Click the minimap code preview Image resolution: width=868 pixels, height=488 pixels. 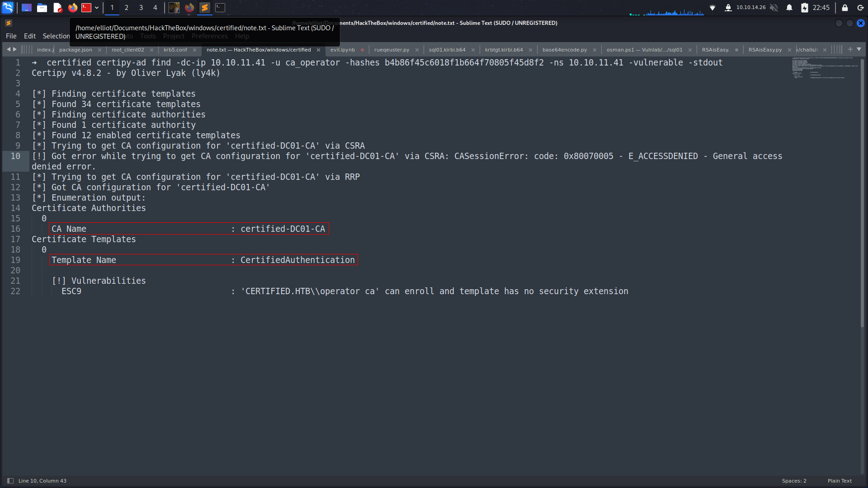[x=825, y=68]
